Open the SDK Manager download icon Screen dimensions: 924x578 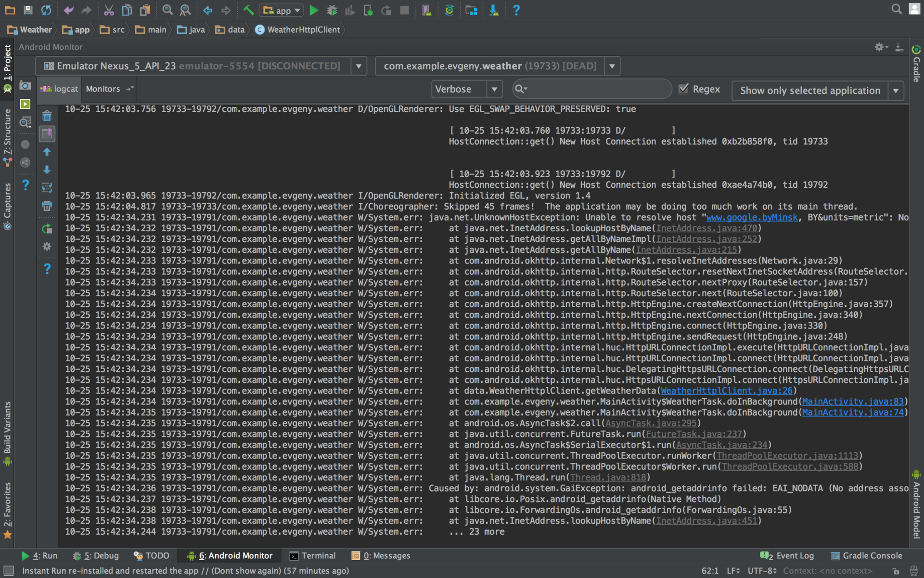(x=494, y=10)
